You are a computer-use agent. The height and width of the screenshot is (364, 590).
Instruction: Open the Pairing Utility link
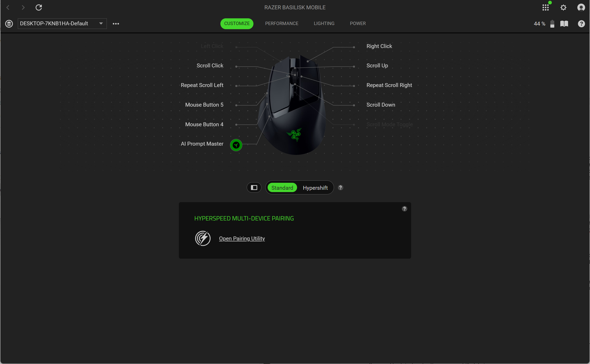(x=242, y=239)
